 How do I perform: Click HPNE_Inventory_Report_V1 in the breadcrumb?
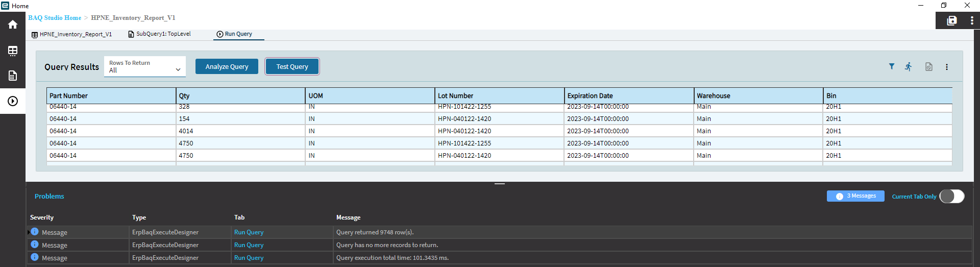tap(133, 18)
